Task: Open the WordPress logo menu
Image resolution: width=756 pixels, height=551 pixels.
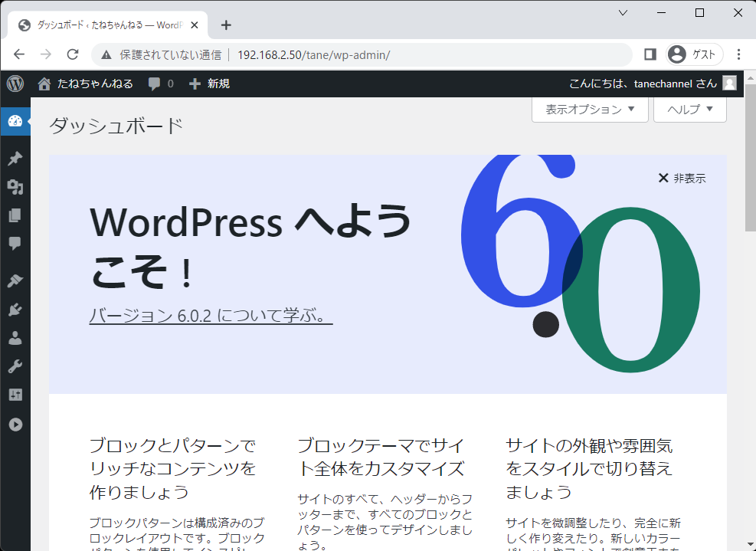Action: [15, 84]
